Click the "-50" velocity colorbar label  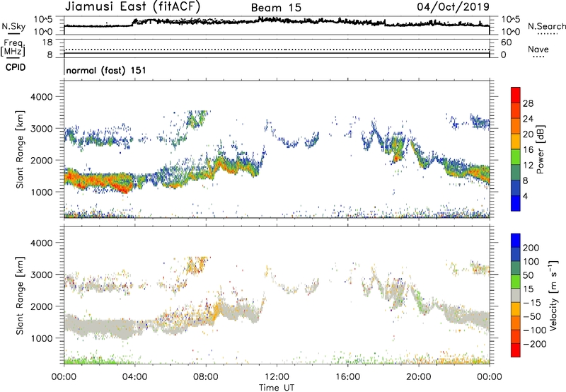click(x=532, y=316)
